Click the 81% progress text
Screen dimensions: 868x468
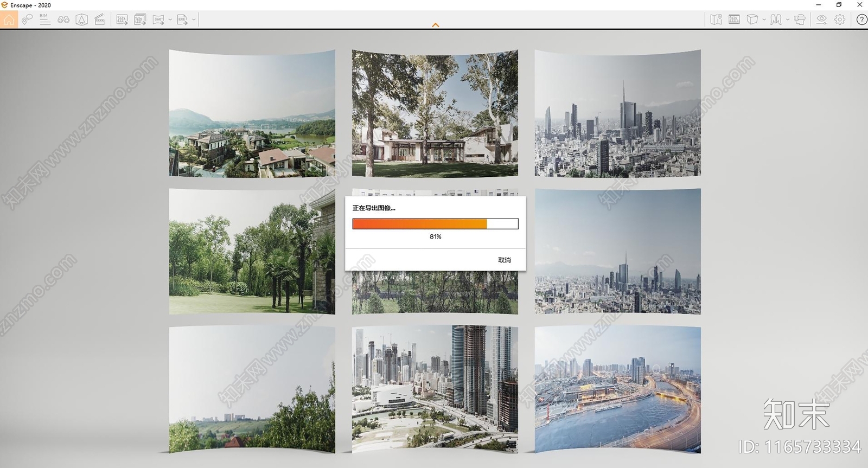pos(436,236)
